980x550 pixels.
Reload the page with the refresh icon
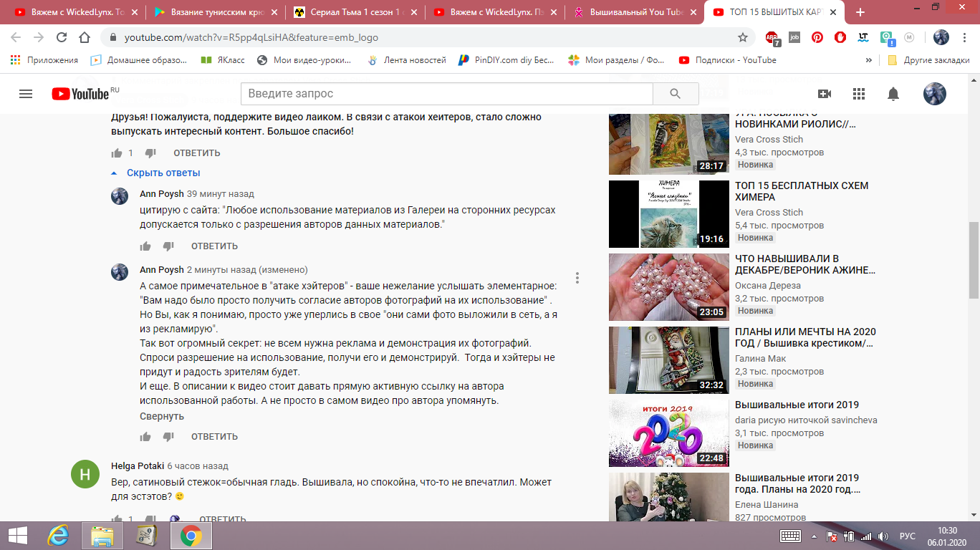tap(62, 37)
